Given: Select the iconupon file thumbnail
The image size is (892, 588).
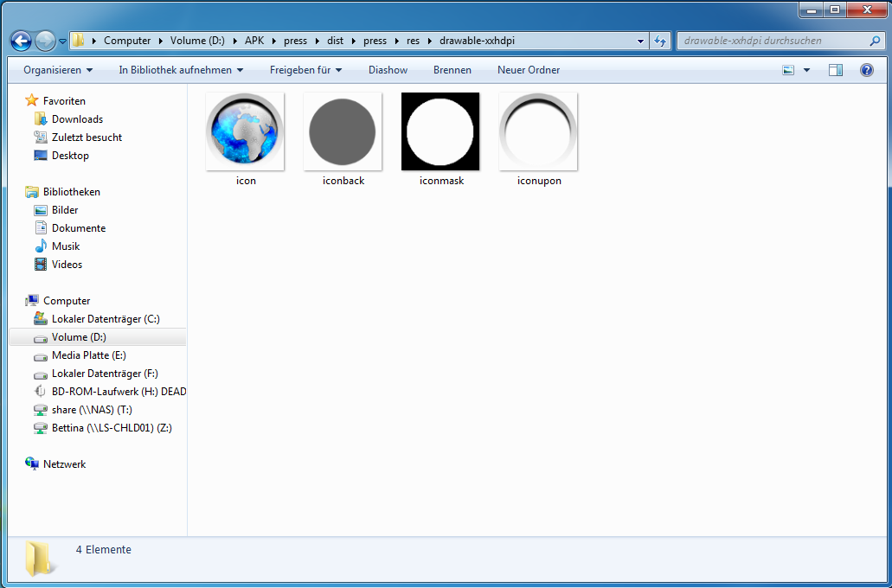Looking at the screenshot, I should coord(538,131).
